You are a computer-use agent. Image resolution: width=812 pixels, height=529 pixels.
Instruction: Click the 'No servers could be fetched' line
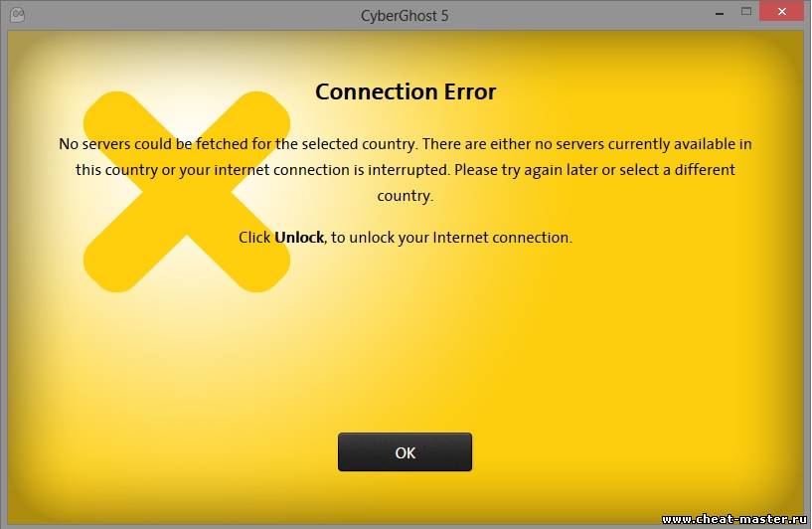[406, 144]
